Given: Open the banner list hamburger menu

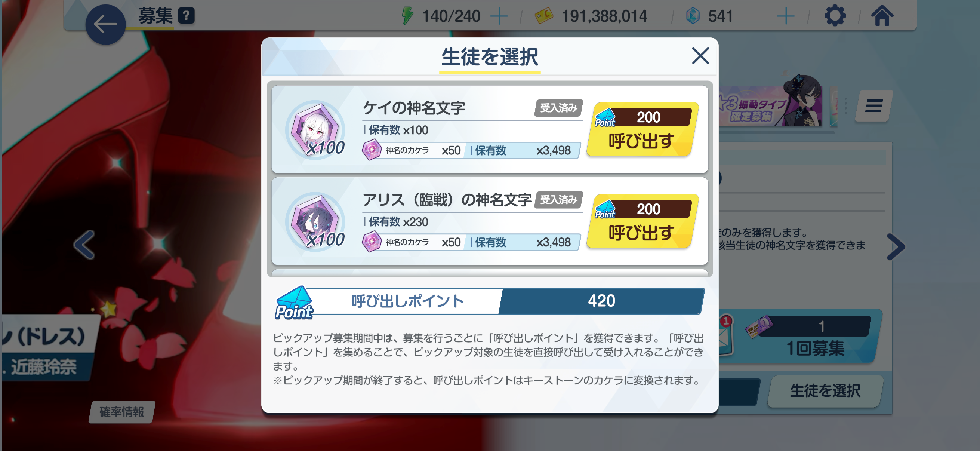Looking at the screenshot, I should pos(873,106).
